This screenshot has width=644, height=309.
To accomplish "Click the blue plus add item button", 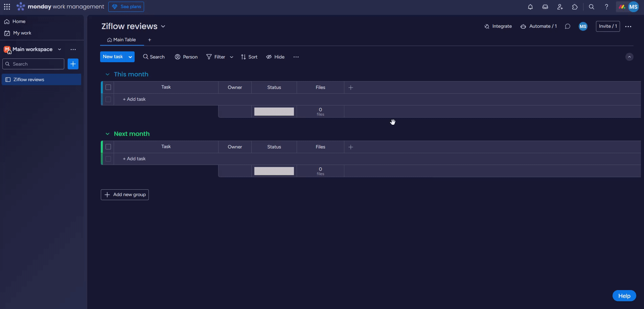I will [x=73, y=64].
